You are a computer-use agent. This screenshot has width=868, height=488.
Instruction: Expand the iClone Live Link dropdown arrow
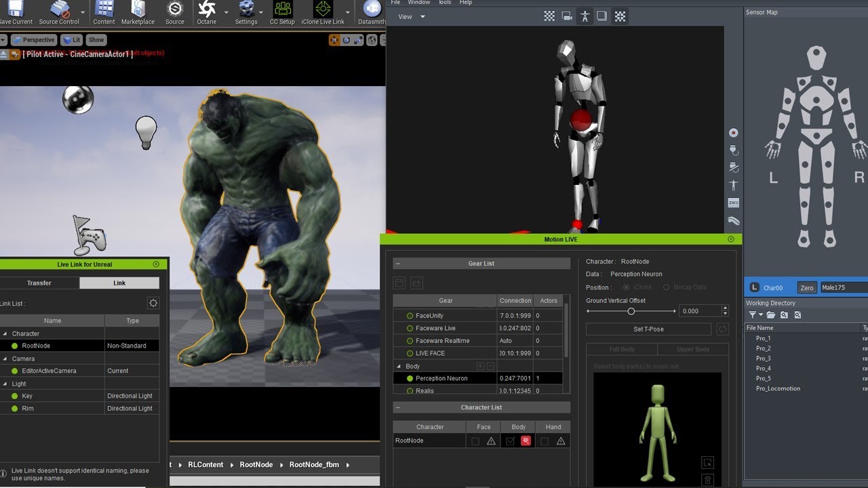[348, 12]
